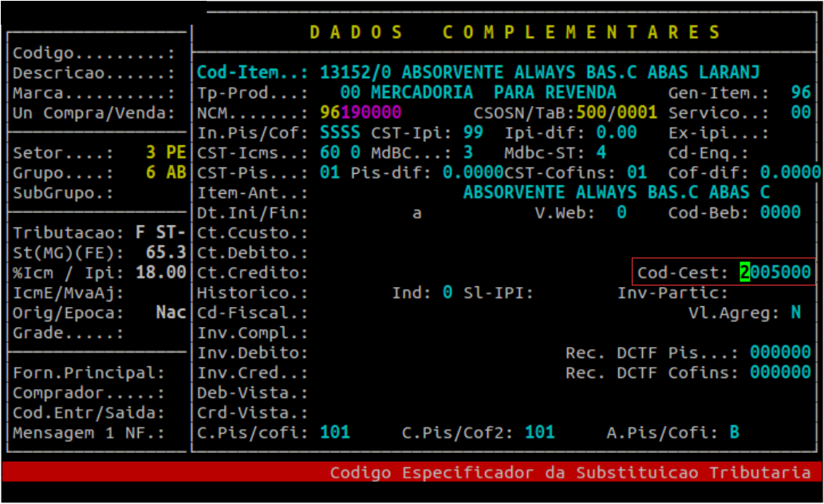824x504 pixels.
Task: Select the Gen-Item 96 value
Action: coord(800,93)
